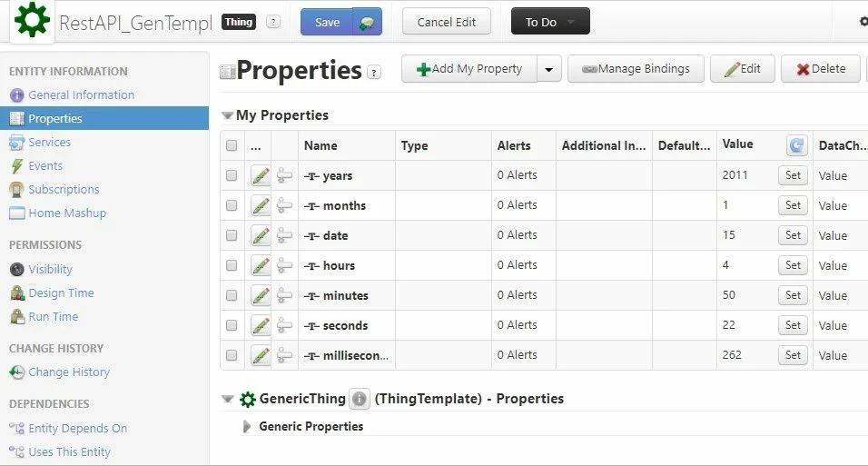
Task: Check the date row checkbox
Action: click(x=232, y=235)
